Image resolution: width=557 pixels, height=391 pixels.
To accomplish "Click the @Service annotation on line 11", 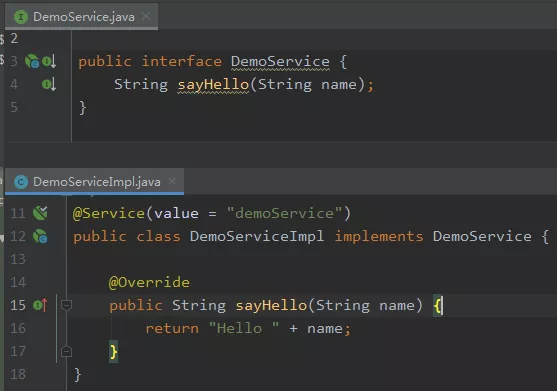I will (x=109, y=213).
